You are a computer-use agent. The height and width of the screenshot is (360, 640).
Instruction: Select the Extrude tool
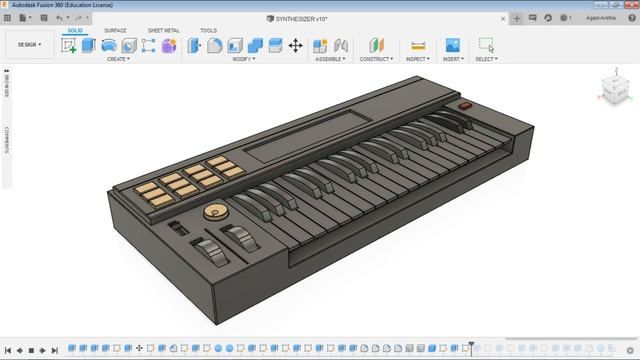89,45
